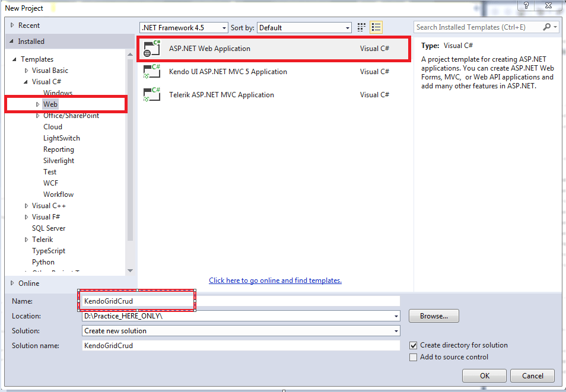The image size is (566, 392).
Task: Click the OK button
Action: (x=484, y=376)
